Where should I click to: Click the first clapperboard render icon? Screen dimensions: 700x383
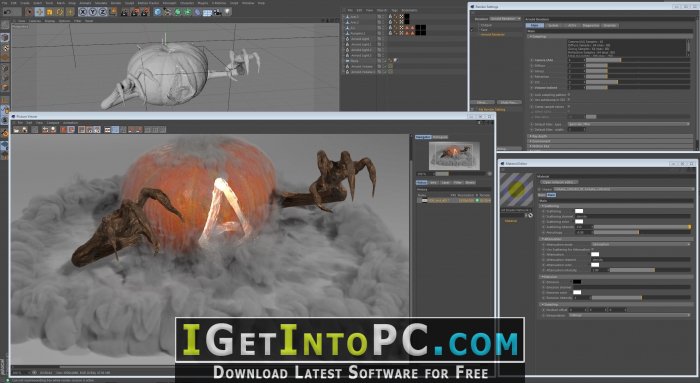point(125,12)
